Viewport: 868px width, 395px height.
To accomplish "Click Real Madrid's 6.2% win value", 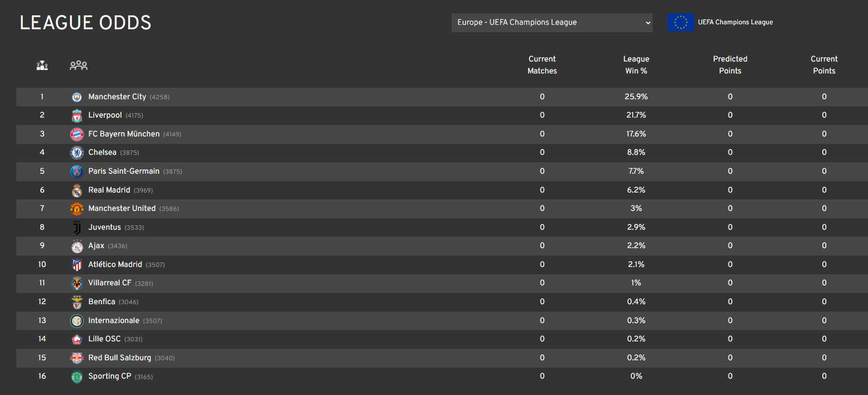I will tap(636, 190).
